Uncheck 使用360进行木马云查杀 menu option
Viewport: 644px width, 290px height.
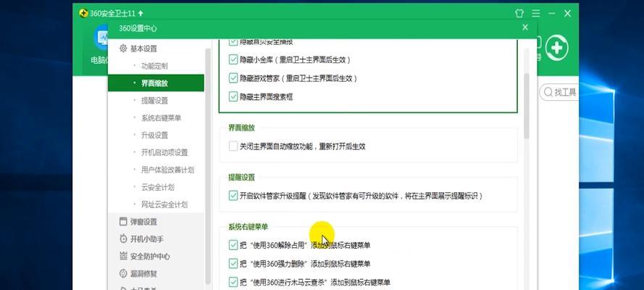pyautogui.click(x=233, y=282)
